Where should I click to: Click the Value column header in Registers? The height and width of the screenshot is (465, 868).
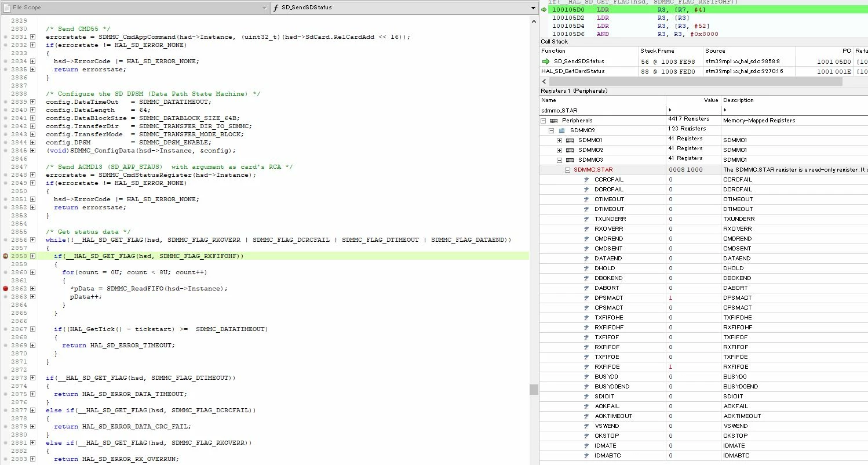[x=694, y=100]
